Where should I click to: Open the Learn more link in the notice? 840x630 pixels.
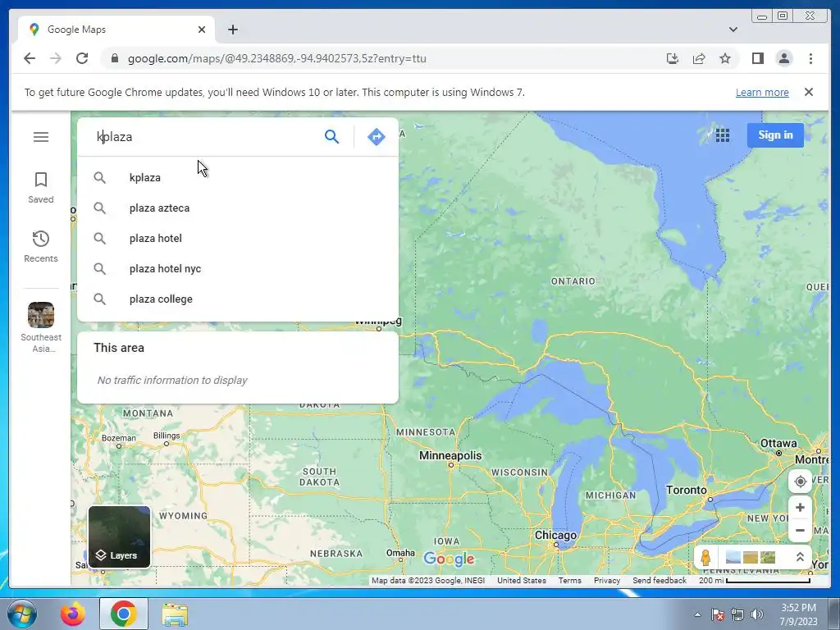[762, 92]
